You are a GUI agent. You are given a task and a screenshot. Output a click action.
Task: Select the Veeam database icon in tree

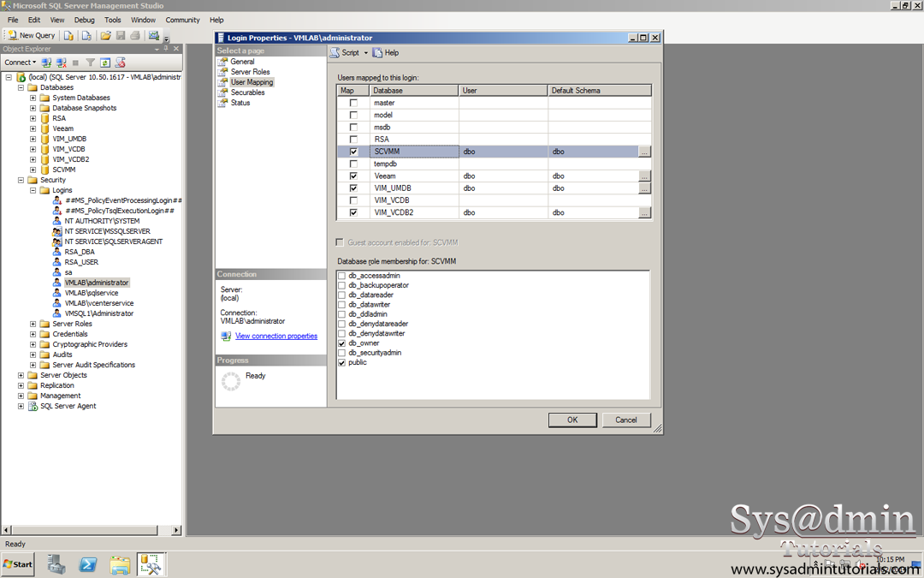(44, 128)
